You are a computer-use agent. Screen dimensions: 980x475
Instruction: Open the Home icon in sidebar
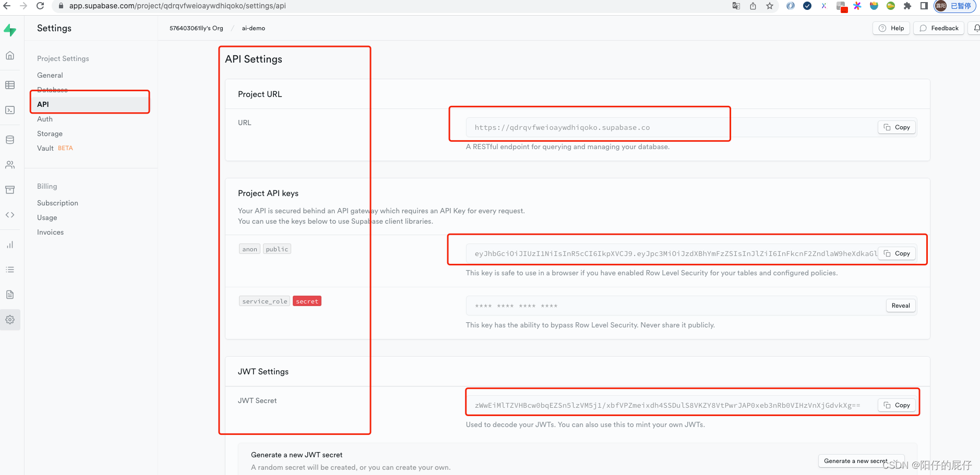[x=10, y=56]
